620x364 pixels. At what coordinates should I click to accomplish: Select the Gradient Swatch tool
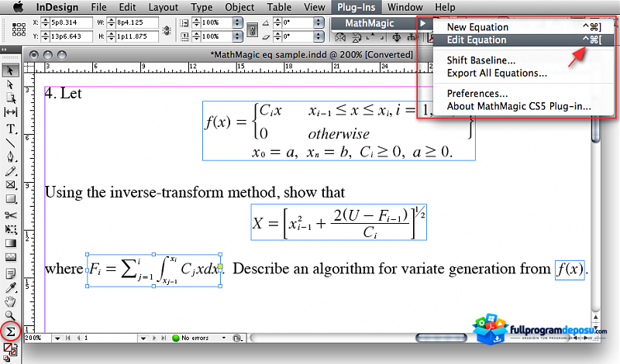click(x=11, y=243)
